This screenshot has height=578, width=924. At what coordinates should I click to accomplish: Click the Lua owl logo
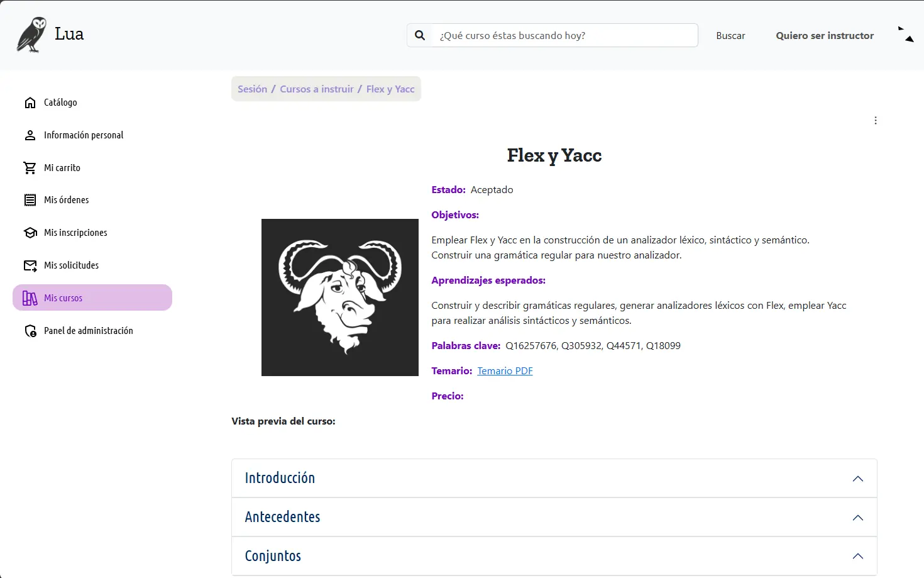pyautogui.click(x=31, y=35)
